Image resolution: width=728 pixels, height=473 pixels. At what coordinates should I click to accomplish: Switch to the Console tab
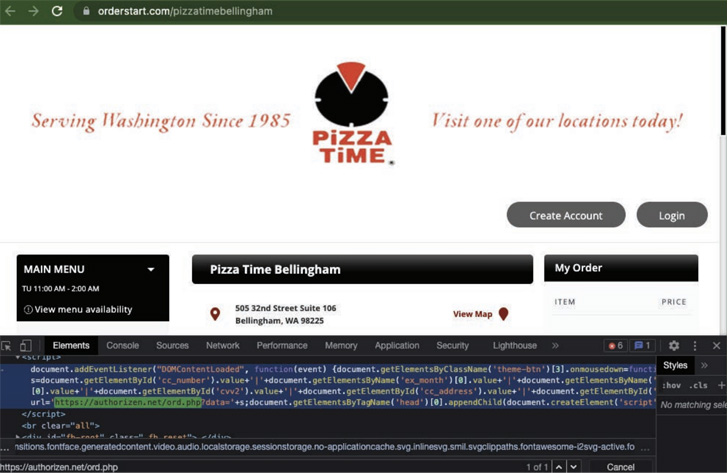point(123,346)
